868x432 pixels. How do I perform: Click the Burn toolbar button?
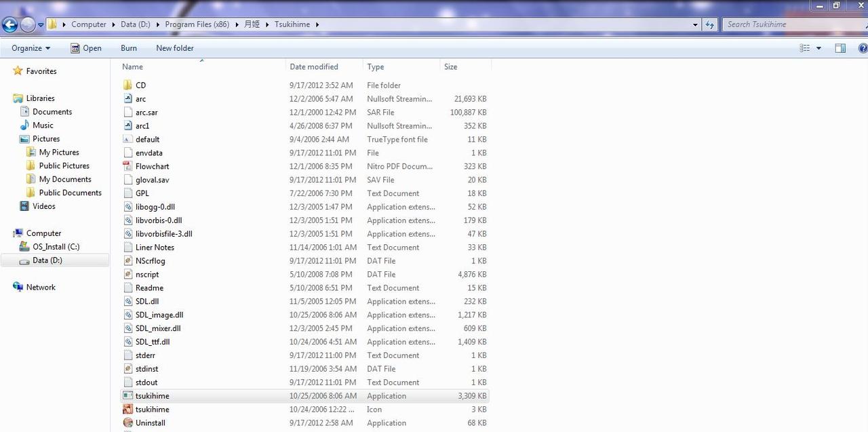pos(129,48)
